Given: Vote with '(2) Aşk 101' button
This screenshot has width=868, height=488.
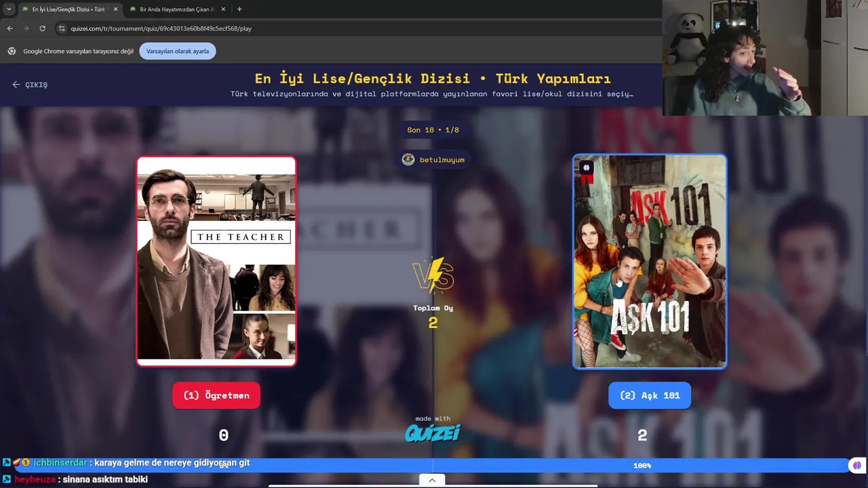Looking at the screenshot, I should click(650, 395).
